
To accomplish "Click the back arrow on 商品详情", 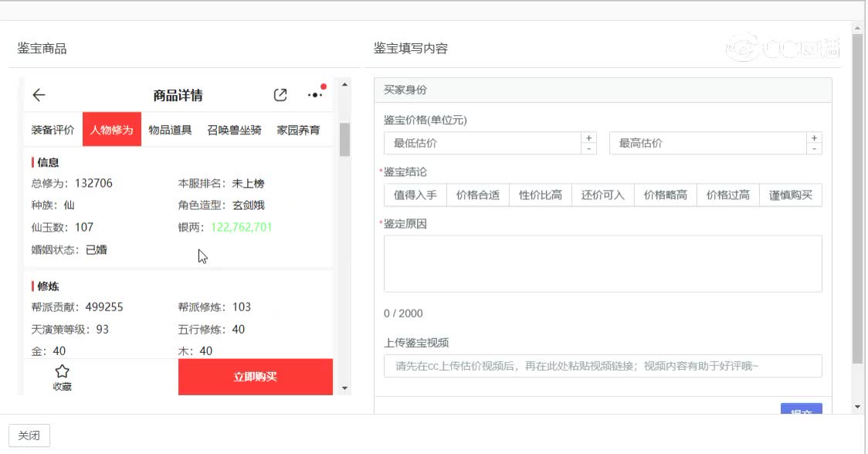I will (39, 94).
